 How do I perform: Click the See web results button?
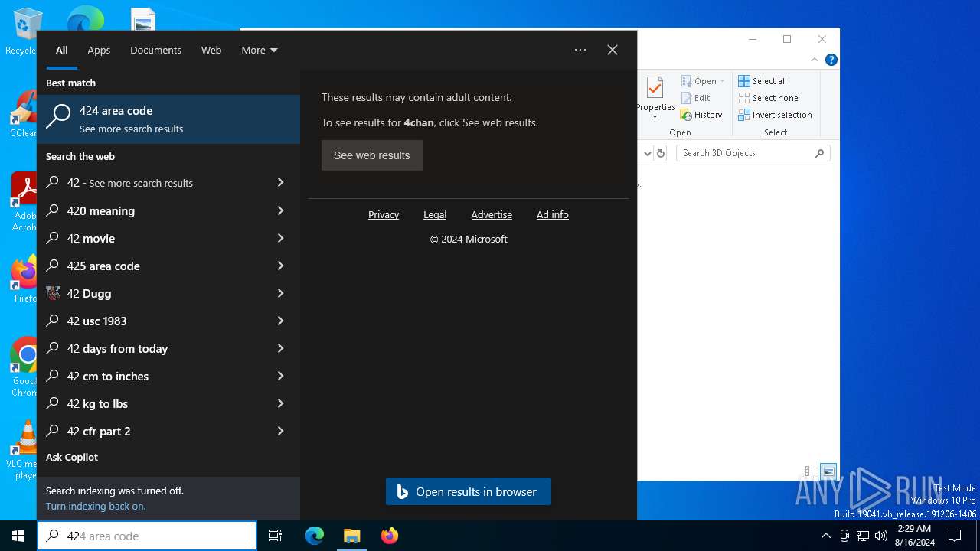(372, 155)
